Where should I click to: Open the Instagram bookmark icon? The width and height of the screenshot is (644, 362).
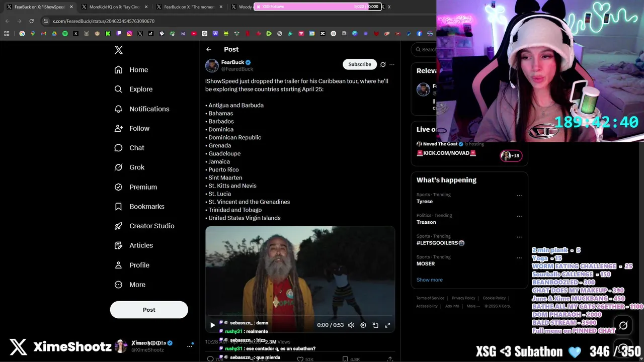[129, 34]
